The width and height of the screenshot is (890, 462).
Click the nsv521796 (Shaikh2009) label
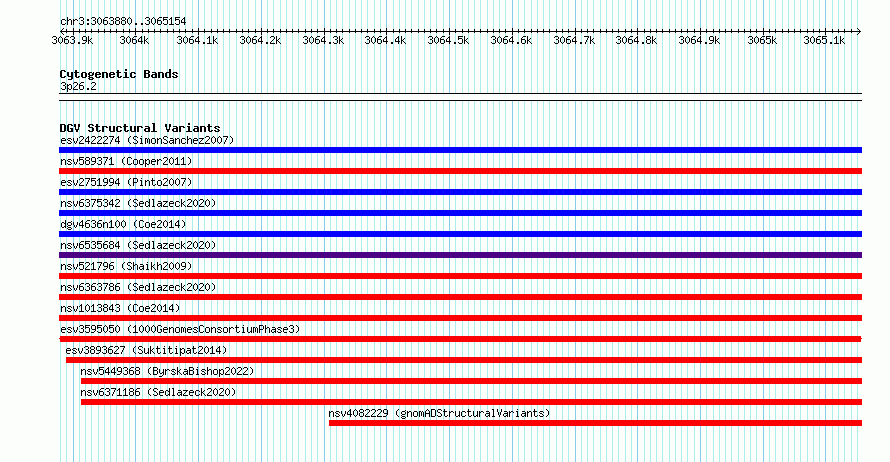coord(126,266)
